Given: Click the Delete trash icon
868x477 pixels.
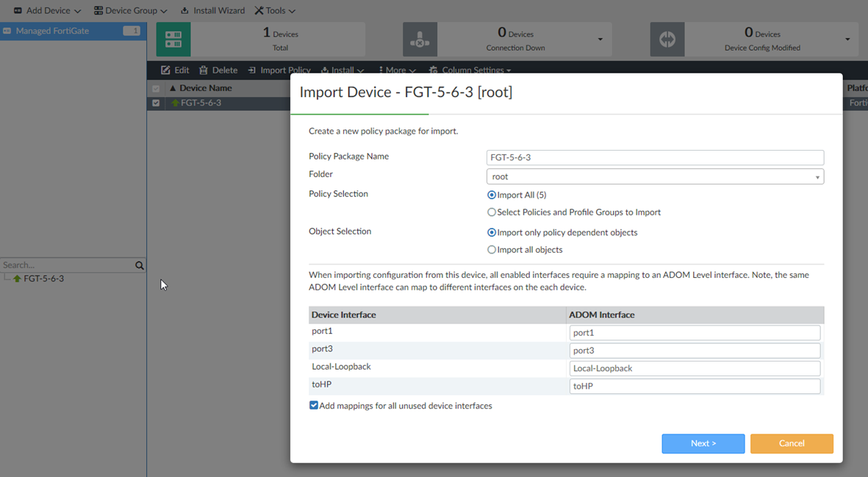Looking at the screenshot, I should pos(204,71).
